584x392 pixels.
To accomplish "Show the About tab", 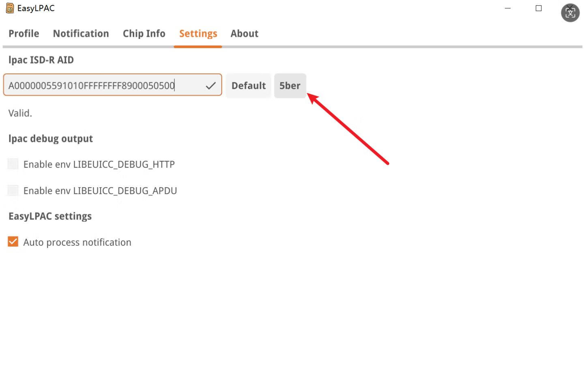I will [x=244, y=34].
